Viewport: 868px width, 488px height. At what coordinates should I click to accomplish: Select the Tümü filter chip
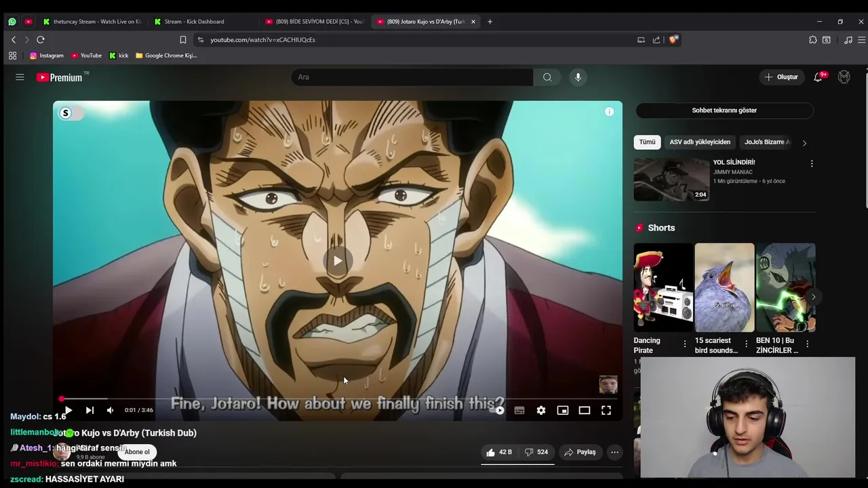[647, 142]
